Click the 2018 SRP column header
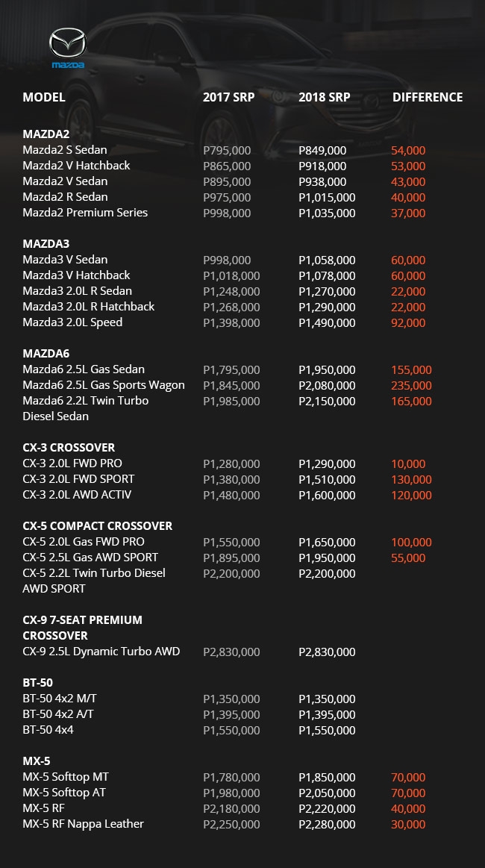Screen dimensions: 485x868 click(325, 97)
